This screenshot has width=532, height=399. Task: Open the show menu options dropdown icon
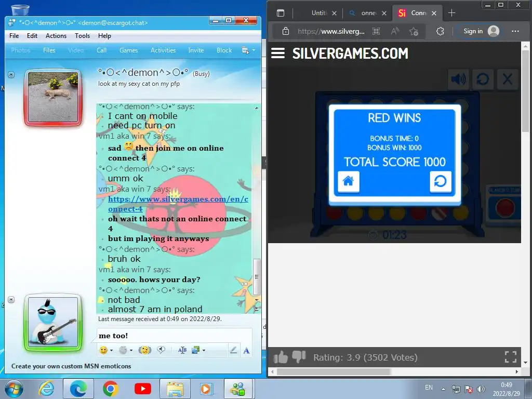[x=248, y=50]
